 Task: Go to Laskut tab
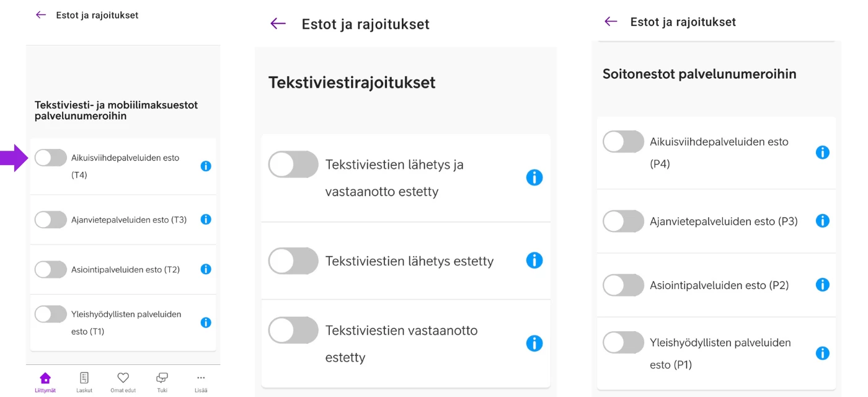[84, 381]
